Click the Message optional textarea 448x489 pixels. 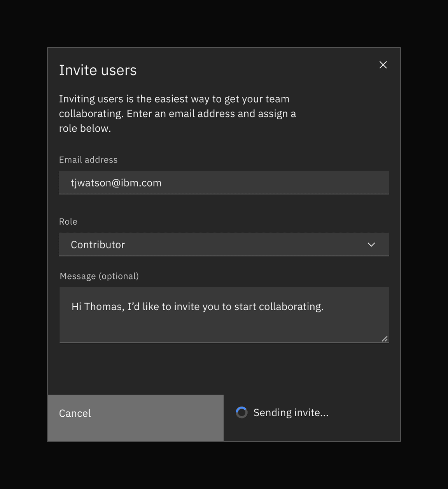coord(224,315)
